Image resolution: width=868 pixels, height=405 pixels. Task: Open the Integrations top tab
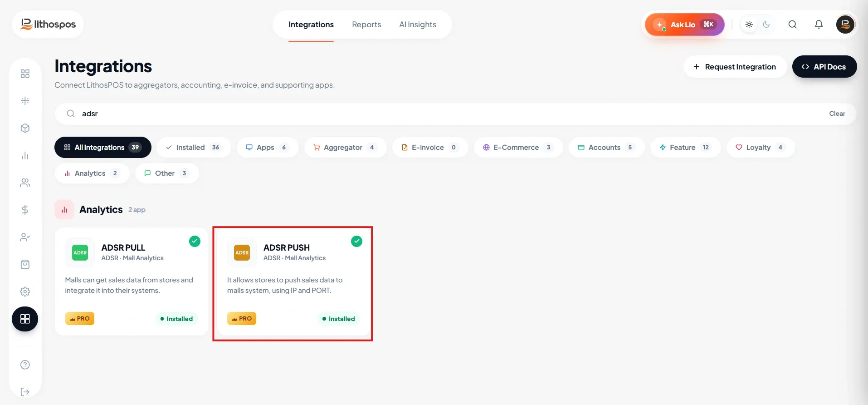click(x=311, y=25)
